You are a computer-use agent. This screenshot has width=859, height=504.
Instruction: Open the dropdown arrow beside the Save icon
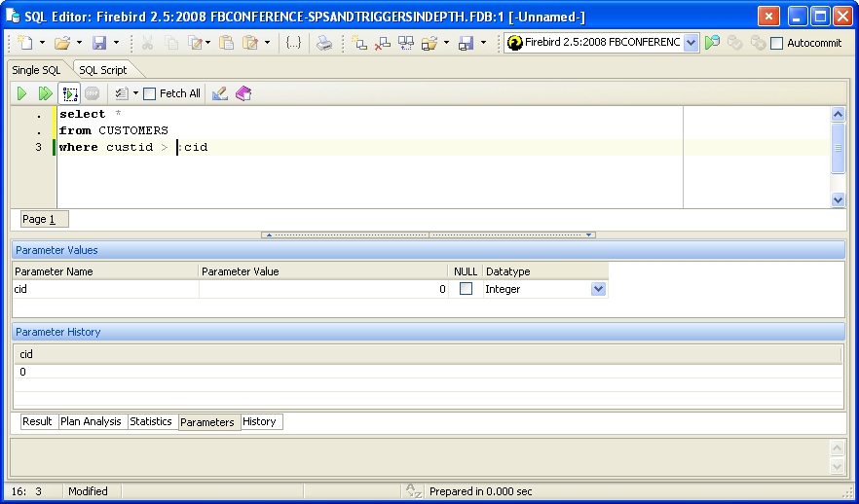(x=116, y=43)
